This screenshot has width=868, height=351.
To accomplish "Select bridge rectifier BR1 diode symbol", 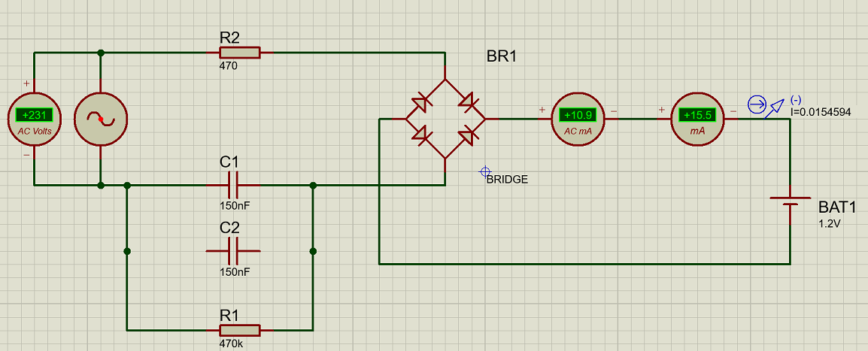I will (445, 119).
